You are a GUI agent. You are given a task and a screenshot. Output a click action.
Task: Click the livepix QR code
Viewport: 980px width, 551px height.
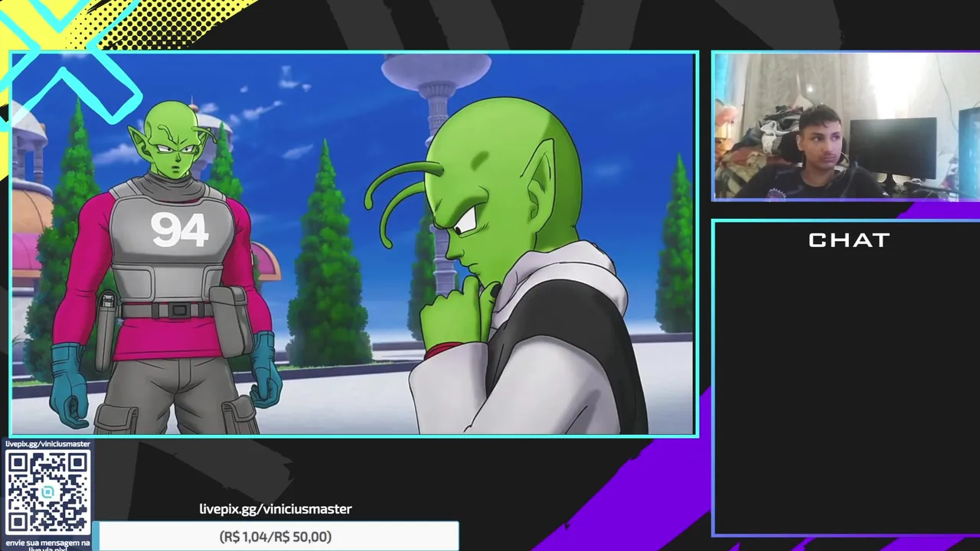(47, 492)
